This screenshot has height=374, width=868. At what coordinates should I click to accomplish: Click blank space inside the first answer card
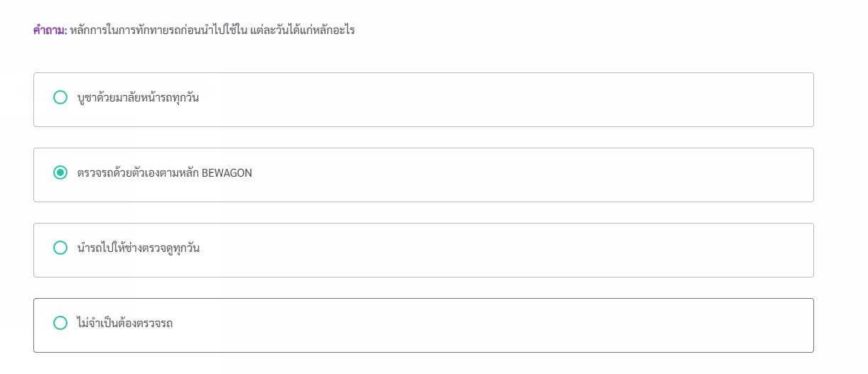pyautogui.click(x=497, y=99)
